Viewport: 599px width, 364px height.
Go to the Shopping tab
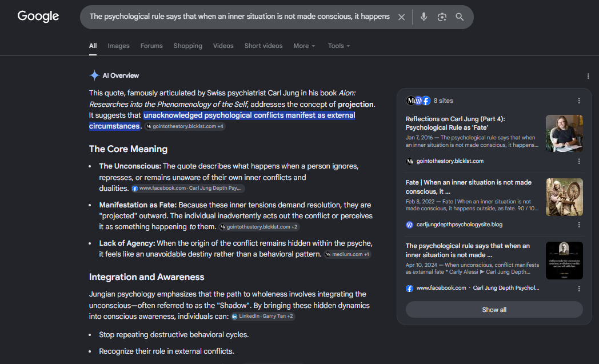coord(187,46)
